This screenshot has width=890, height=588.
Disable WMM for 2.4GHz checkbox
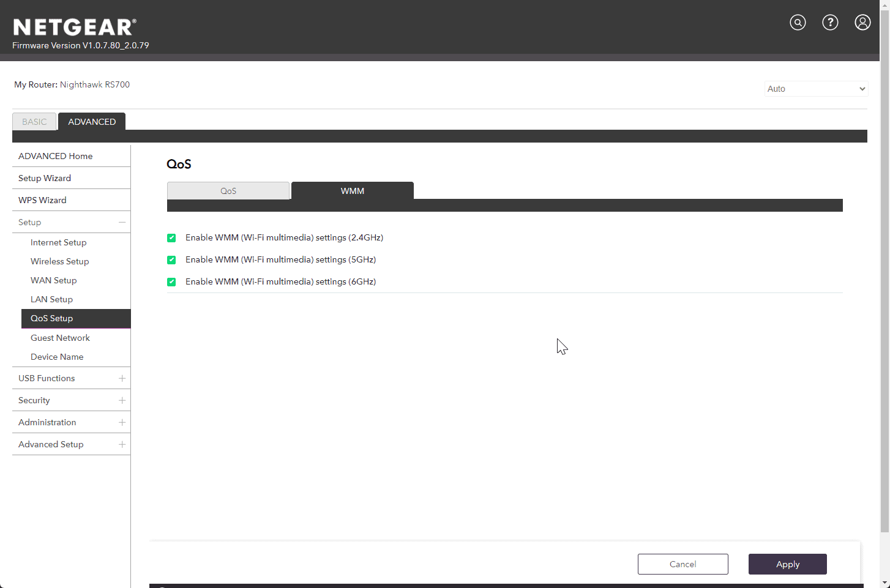tap(171, 238)
